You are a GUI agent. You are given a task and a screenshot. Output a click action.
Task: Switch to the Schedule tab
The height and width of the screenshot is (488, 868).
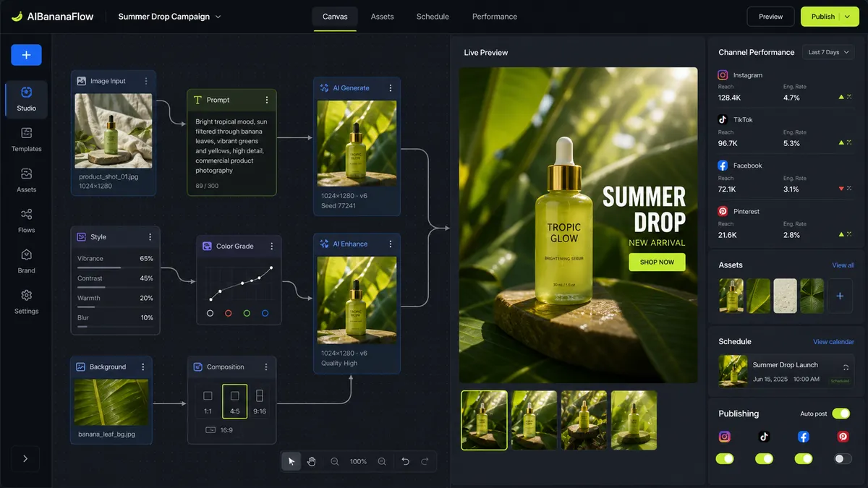[433, 17]
